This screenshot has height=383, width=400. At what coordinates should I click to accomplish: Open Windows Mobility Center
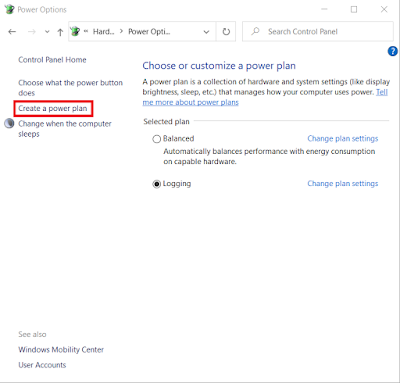(61, 350)
